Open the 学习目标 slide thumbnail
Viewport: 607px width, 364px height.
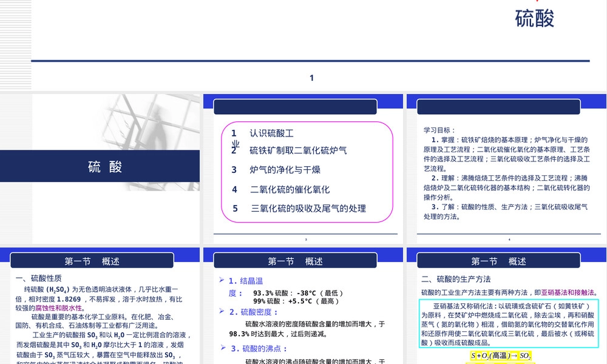(507, 169)
